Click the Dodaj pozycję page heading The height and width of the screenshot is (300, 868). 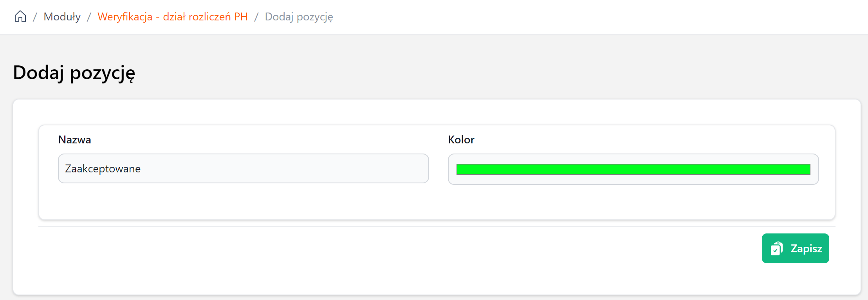pyautogui.click(x=74, y=73)
